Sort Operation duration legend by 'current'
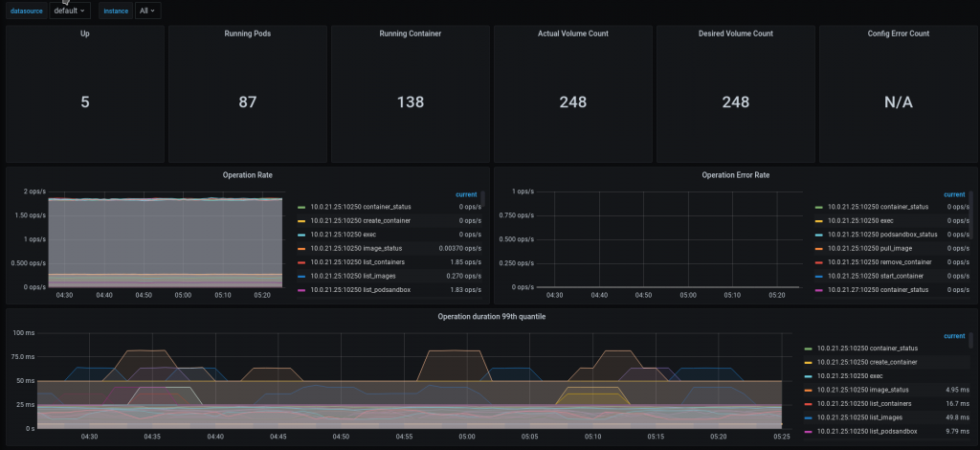The image size is (980, 450). click(x=954, y=336)
